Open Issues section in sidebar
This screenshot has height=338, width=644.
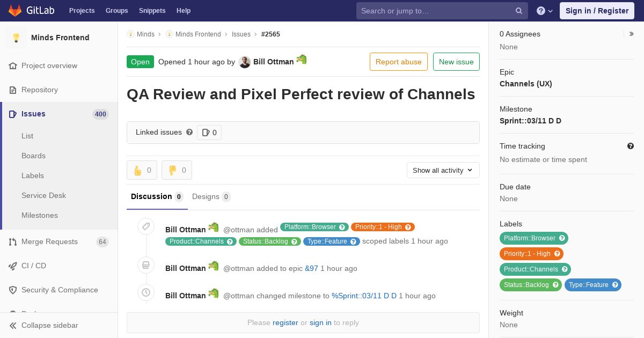click(x=33, y=114)
